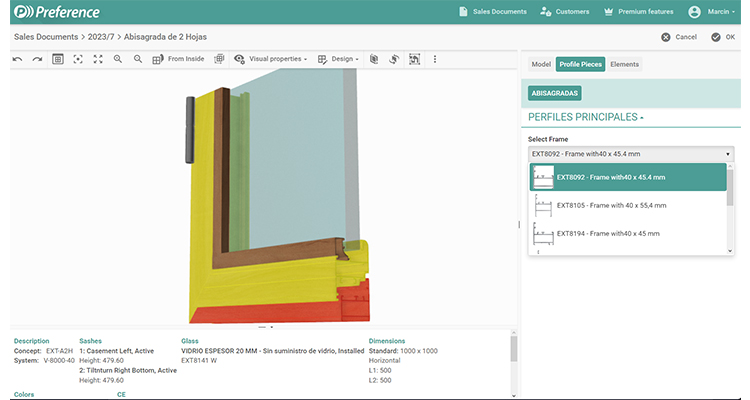Click the EXT8105 profile thumbnail
This screenshot has width=750, height=400.
click(x=543, y=206)
